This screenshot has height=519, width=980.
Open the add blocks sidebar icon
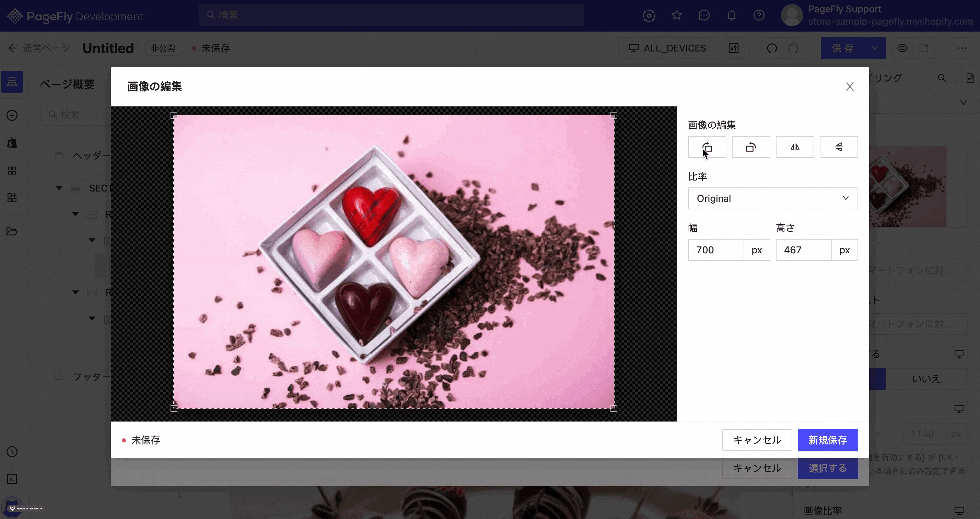tap(12, 198)
